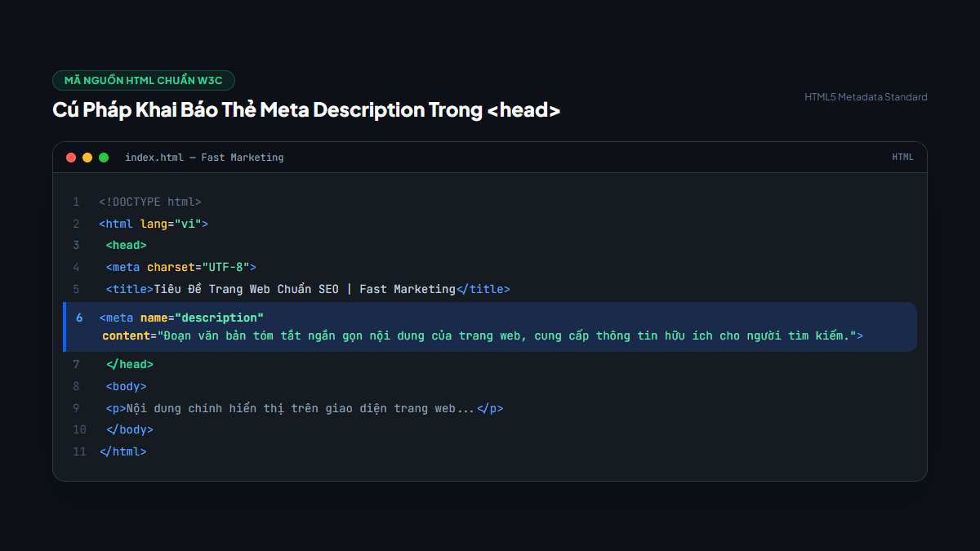Click line number 11 in the gutter

point(79,451)
